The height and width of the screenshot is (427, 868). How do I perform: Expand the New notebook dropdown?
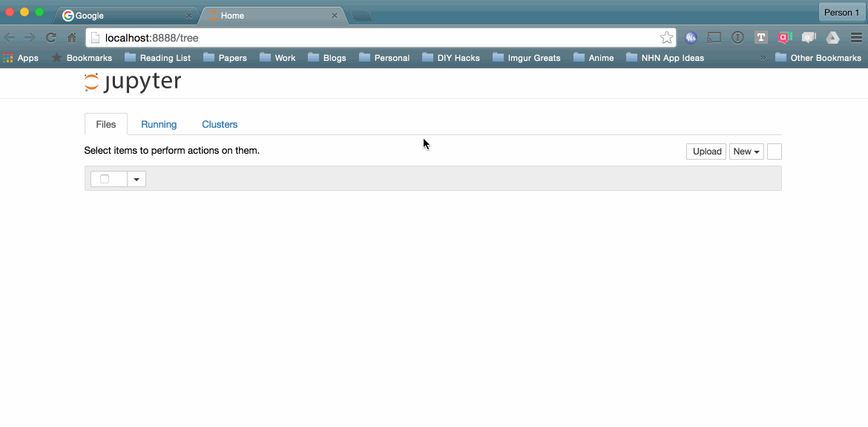(746, 151)
